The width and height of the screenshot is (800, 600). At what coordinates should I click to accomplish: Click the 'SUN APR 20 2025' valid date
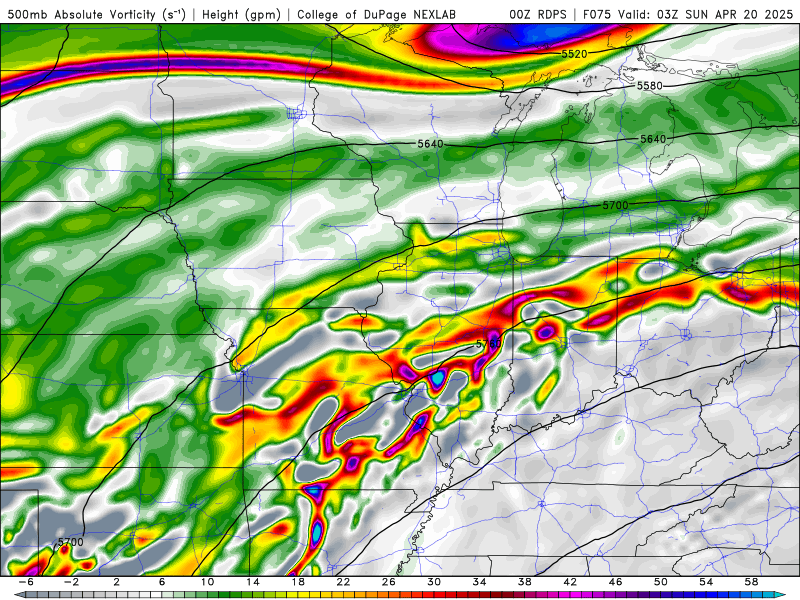(739, 15)
